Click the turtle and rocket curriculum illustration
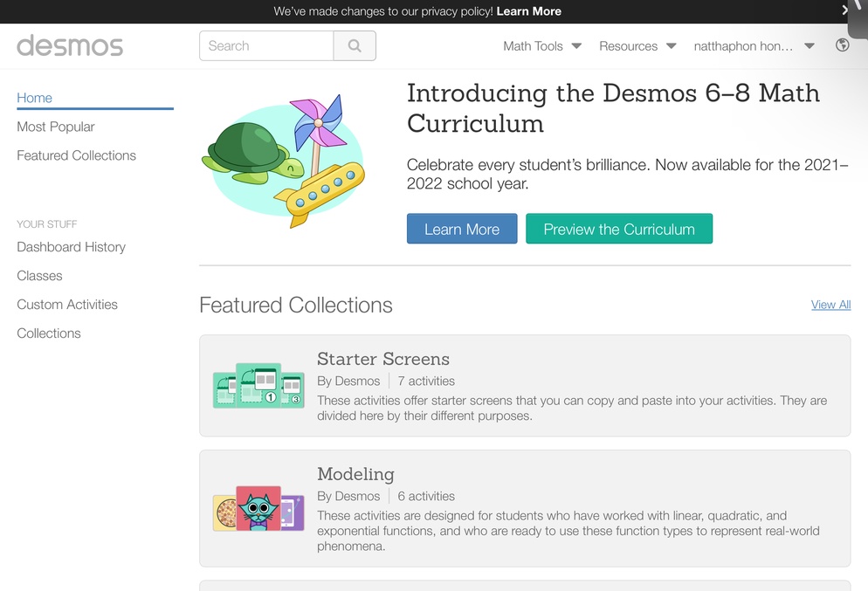This screenshot has height=591, width=868. 284,161
